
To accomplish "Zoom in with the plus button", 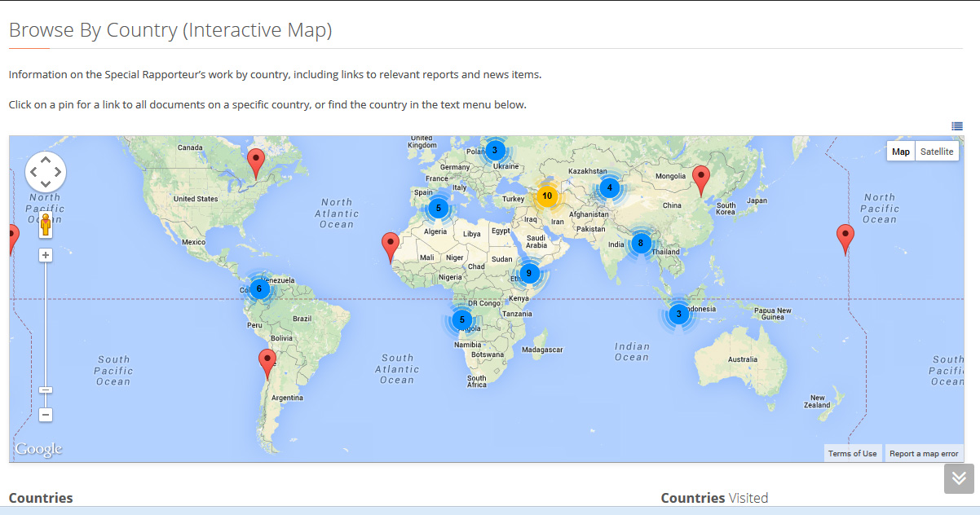I will [x=46, y=255].
